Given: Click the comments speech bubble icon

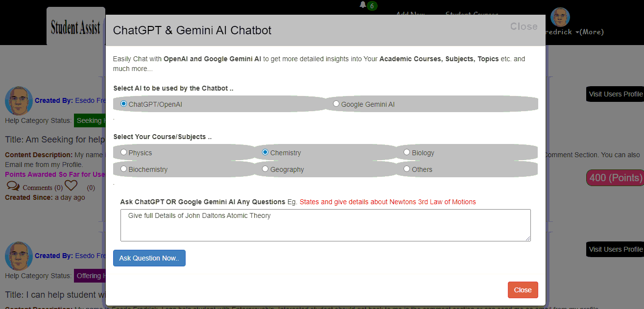Looking at the screenshot, I should (13, 186).
